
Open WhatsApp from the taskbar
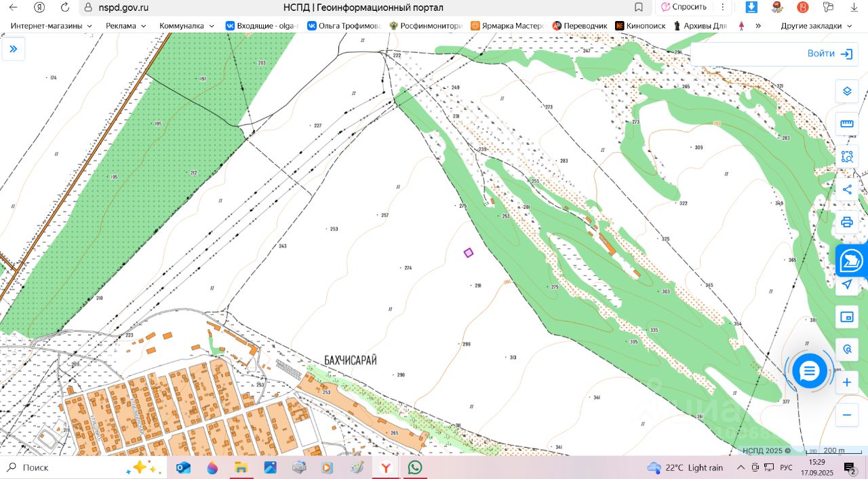click(414, 467)
